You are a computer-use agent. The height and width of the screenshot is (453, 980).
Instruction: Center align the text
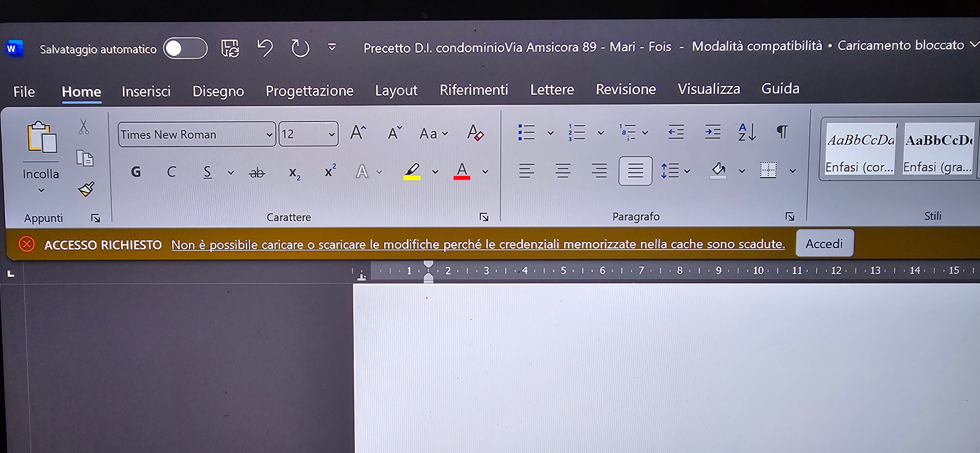point(563,171)
